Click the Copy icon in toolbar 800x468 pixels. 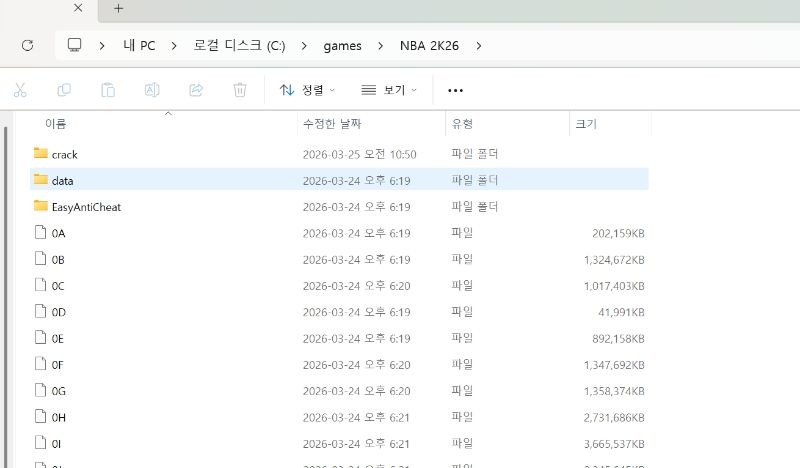(x=64, y=90)
